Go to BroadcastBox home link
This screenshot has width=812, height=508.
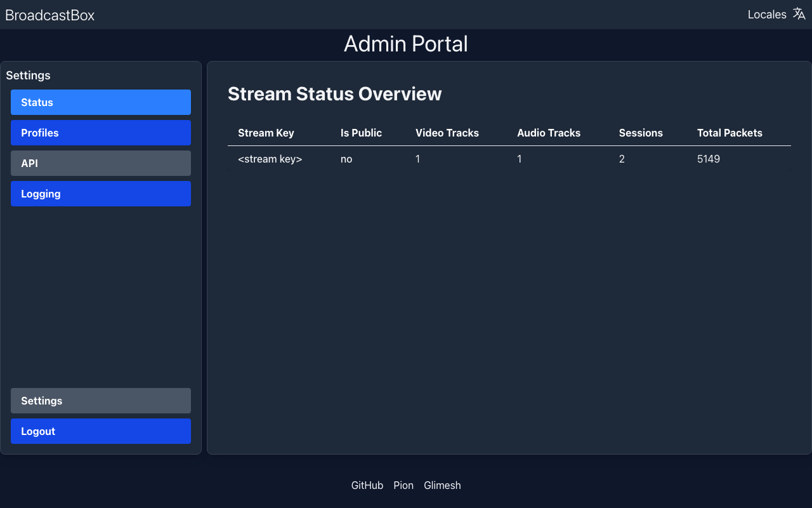point(49,15)
